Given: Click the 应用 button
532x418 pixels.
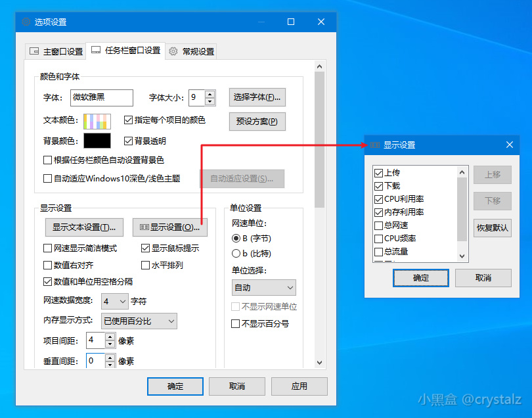Looking at the screenshot, I should click(x=299, y=386).
